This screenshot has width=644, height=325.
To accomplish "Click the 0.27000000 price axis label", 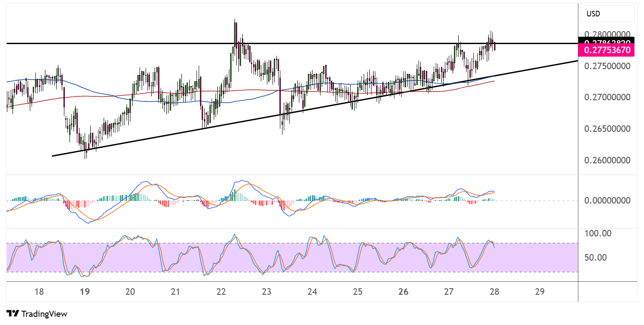I will click(607, 97).
